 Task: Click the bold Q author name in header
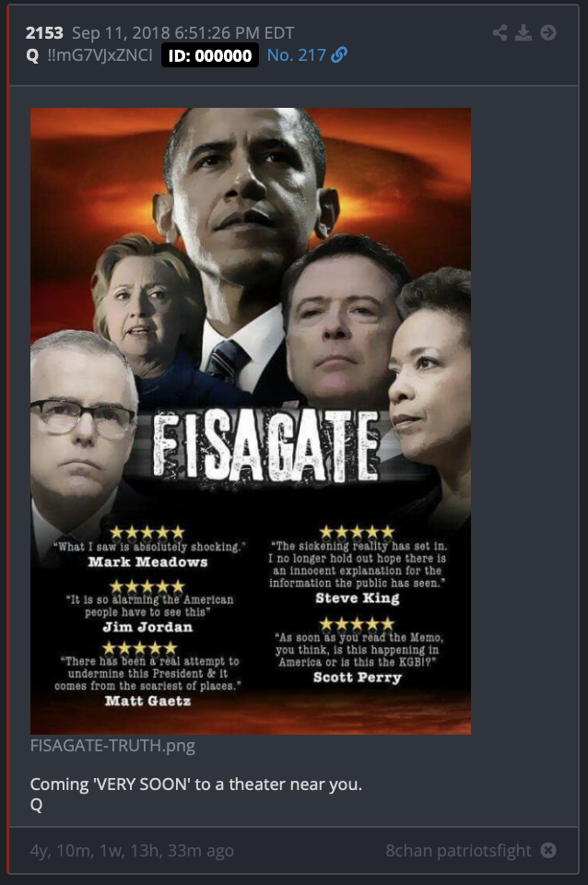pyautogui.click(x=32, y=55)
